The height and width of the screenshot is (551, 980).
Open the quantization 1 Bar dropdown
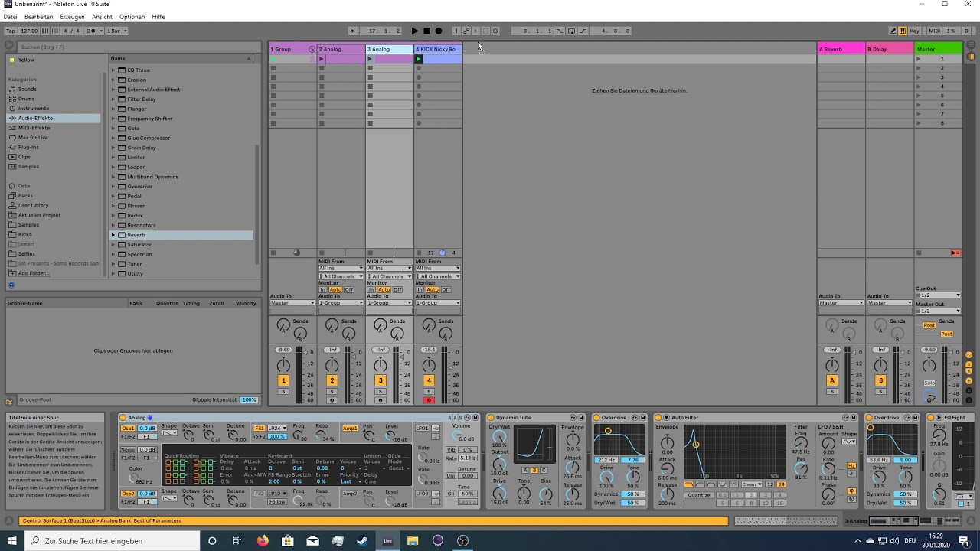pyautogui.click(x=116, y=31)
